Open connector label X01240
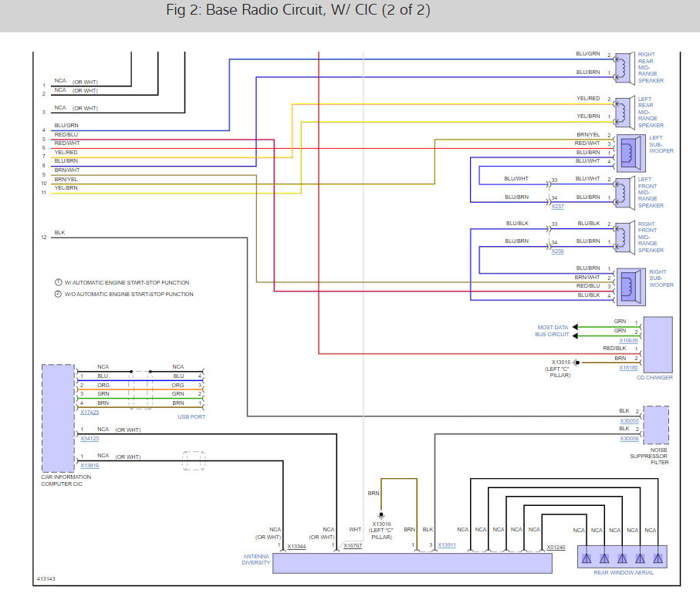The height and width of the screenshot is (600, 700). point(556,548)
